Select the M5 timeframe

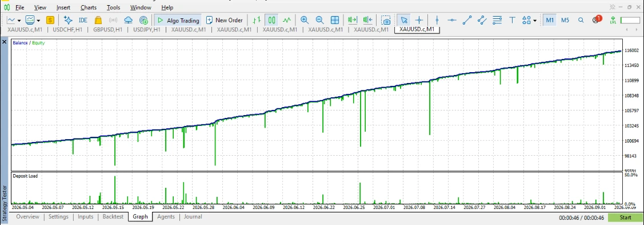tap(565, 19)
